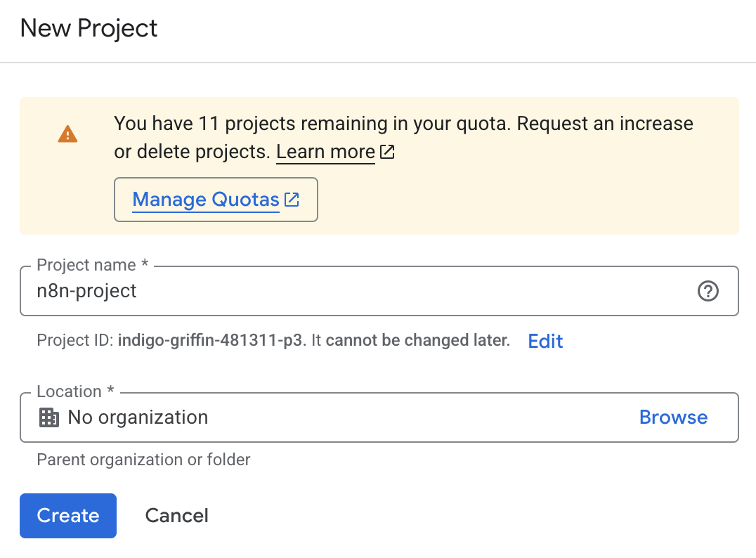Screen dimensions: 756x558
Task: Click the external link icon inside Manage Quotas
Action: 292,199
